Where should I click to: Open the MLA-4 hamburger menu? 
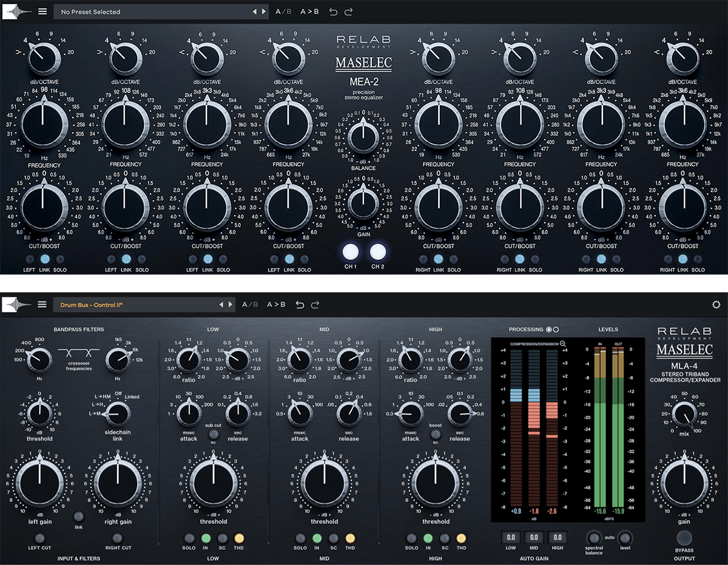tap(42, 304)
